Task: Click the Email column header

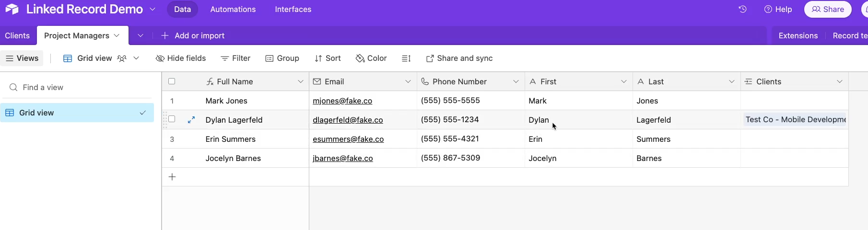Action: point(363,81)
